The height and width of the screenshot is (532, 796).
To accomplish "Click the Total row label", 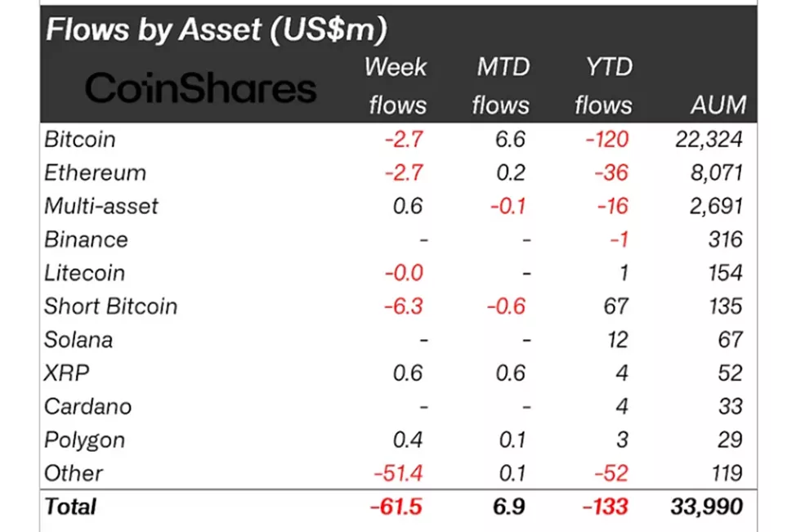I will tap(70, 507).
